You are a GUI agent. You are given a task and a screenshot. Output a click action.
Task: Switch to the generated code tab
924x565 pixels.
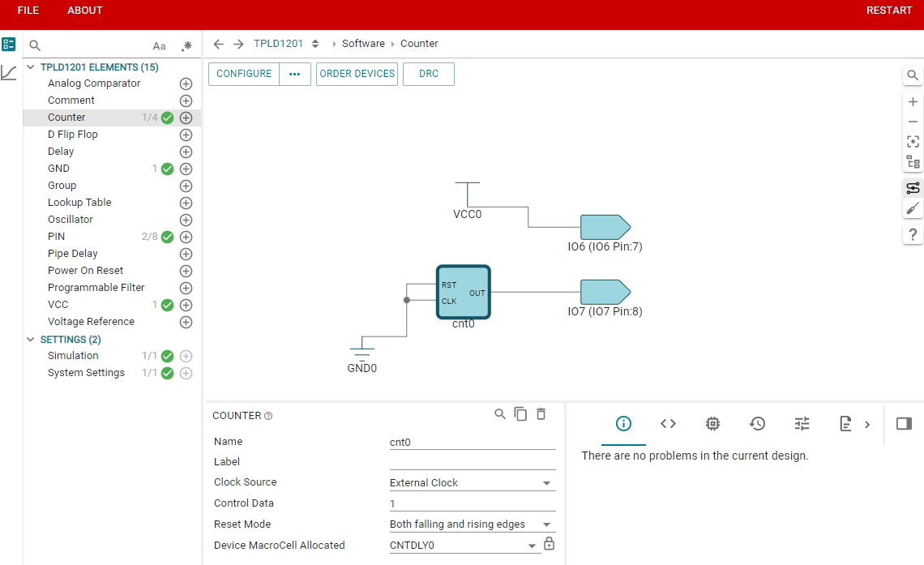668,424
